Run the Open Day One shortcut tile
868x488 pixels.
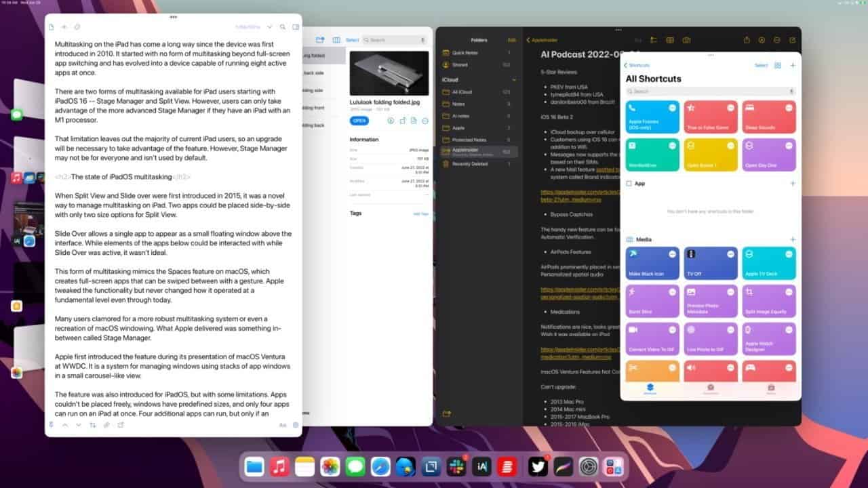tap(769, 155)
